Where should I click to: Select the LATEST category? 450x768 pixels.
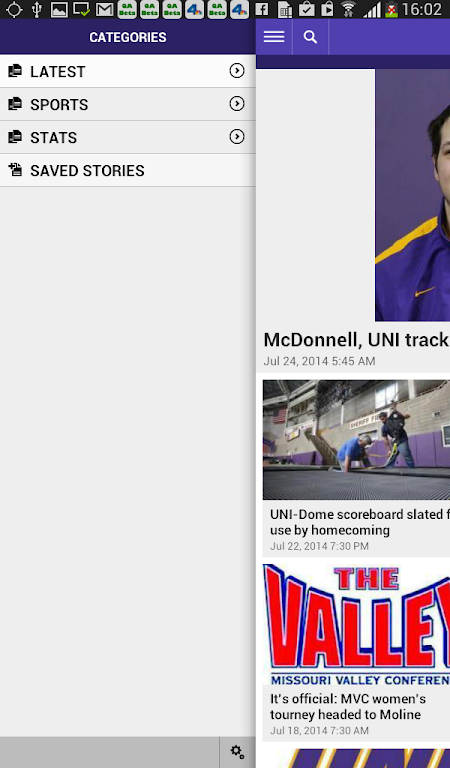coord(127,71)
